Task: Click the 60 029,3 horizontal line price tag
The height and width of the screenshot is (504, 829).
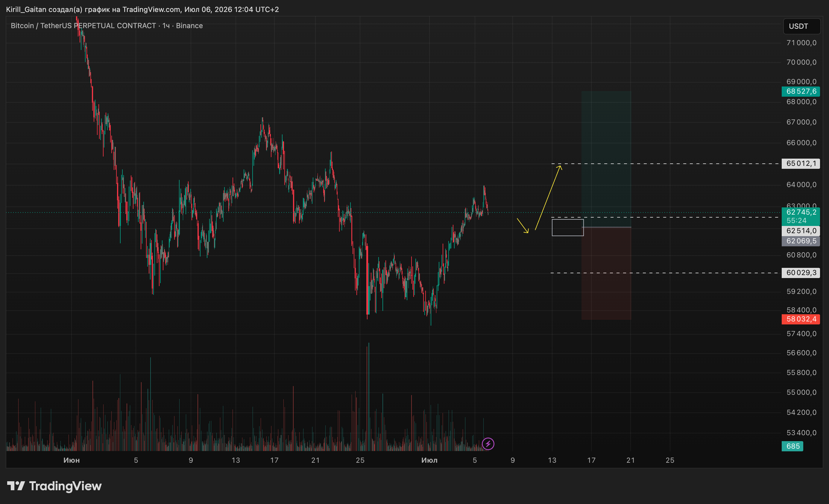Action: tap(801, 273)
